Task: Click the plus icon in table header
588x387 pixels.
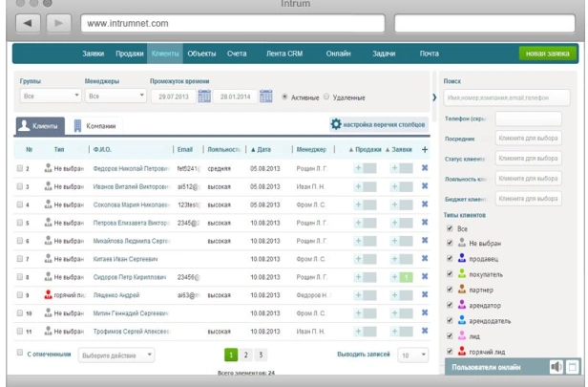Action: point(424,150)
